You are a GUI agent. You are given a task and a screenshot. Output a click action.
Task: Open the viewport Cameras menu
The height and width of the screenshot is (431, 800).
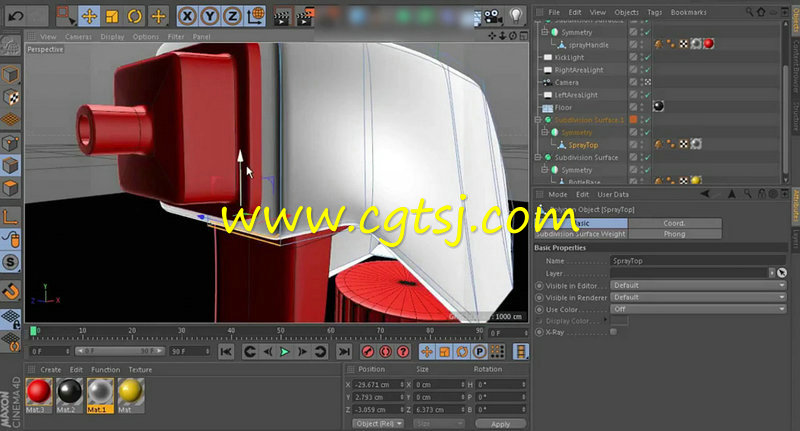(x=78, y=37)
